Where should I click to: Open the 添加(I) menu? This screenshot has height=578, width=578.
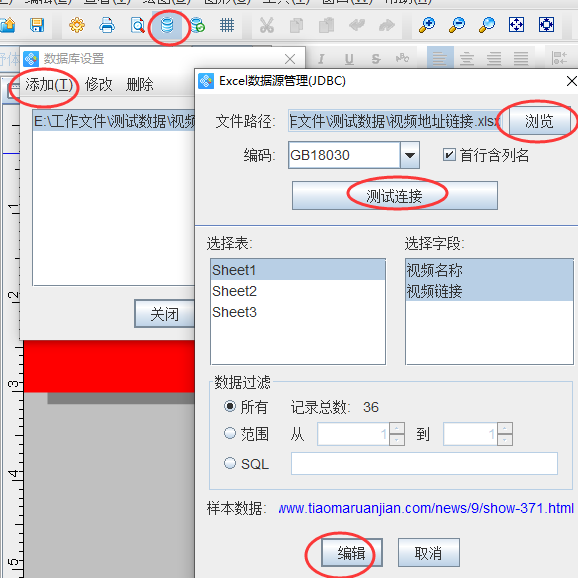coord(49,85)
